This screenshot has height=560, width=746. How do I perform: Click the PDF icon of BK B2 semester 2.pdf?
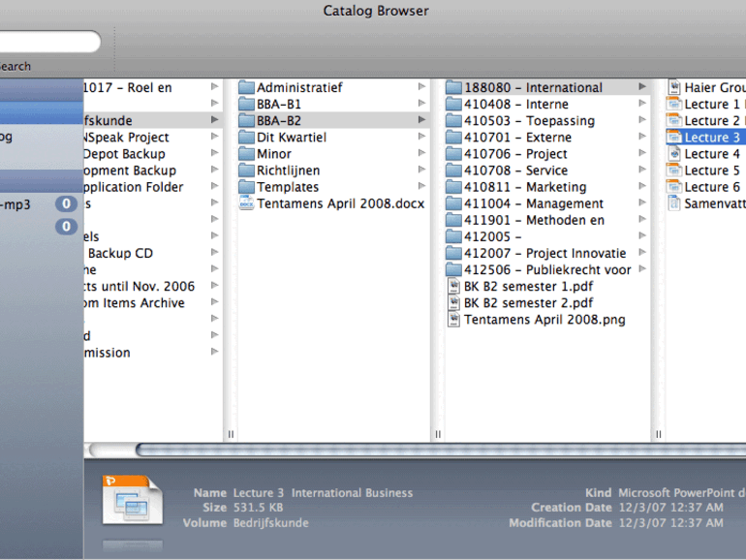pyautogui.click(x=454, y=302)
